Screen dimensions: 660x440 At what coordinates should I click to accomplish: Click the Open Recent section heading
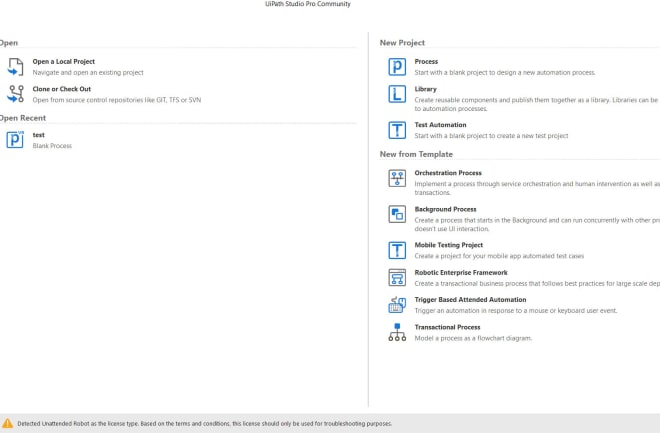coord(23,118)
